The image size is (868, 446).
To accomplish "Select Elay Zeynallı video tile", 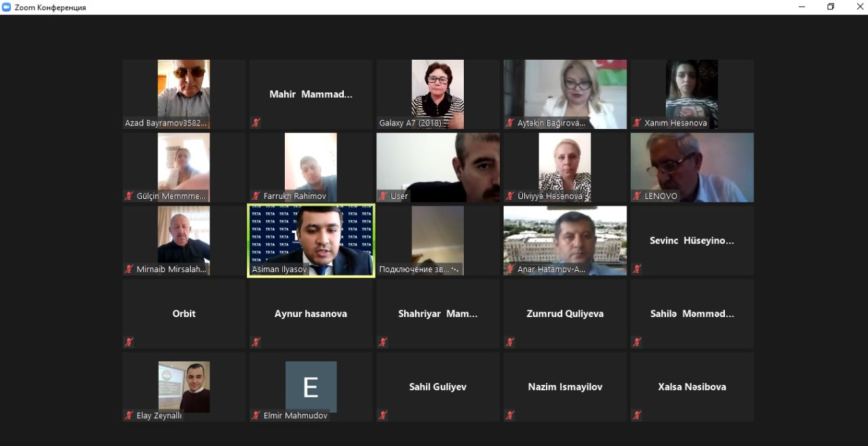I will [x=184, y=387].
